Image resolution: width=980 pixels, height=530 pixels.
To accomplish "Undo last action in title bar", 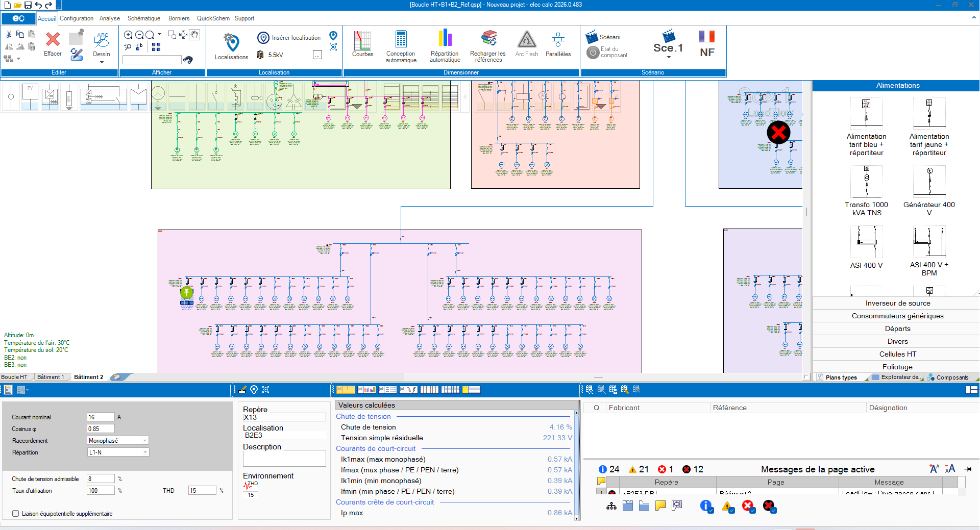I will tap(38, 5).
